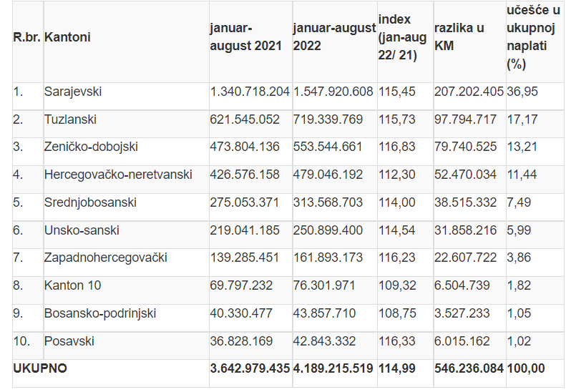566x392 pixels.
Task: Click the Sarajevski canton cell
Action: coord(73,92)
